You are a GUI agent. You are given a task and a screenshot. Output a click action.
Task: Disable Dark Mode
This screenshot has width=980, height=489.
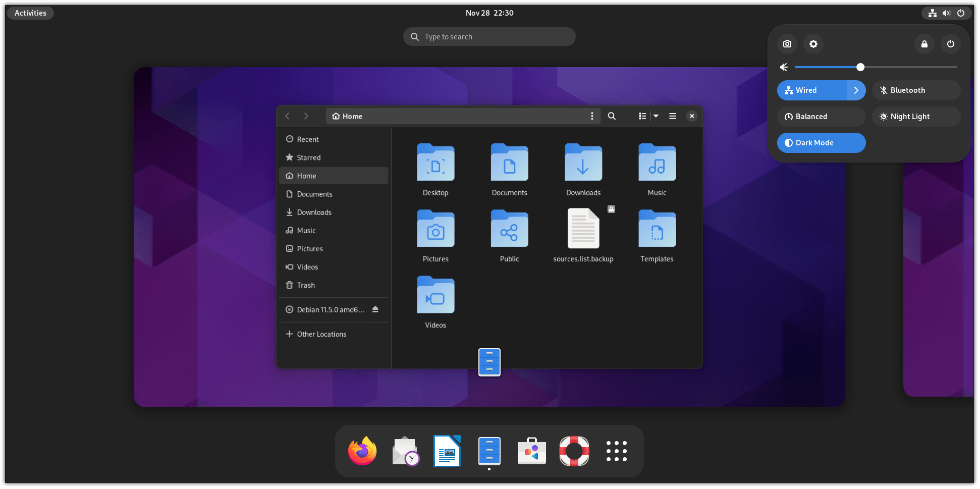(x=821, y=143)
